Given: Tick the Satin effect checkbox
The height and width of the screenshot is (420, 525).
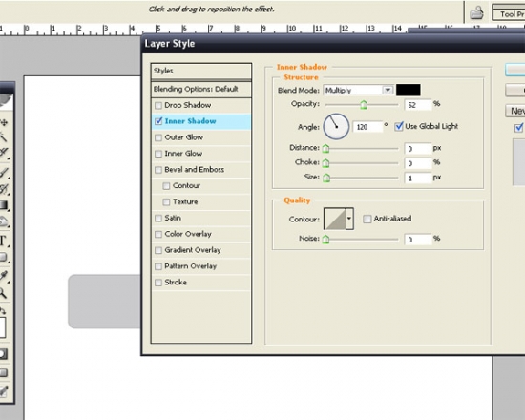Looking at the screenshot, I should tap(158, 218).
